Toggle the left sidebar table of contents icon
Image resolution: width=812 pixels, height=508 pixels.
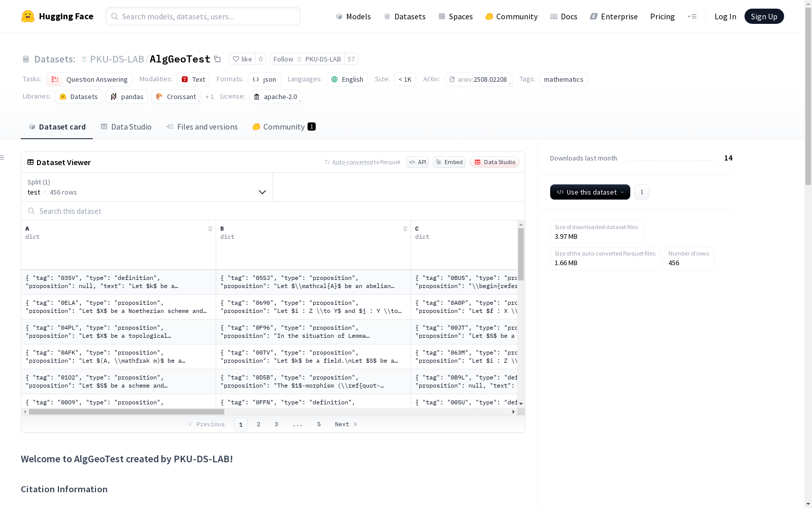[3, 157]
